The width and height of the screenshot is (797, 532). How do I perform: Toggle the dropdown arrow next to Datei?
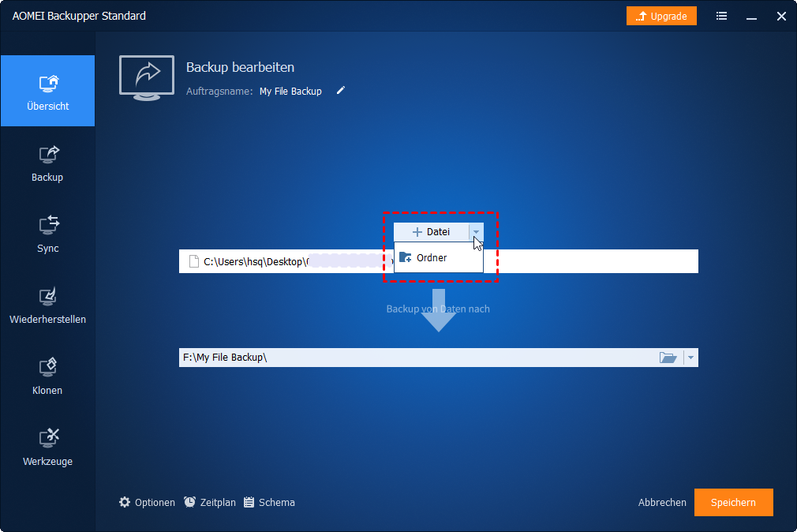point(477,232)
